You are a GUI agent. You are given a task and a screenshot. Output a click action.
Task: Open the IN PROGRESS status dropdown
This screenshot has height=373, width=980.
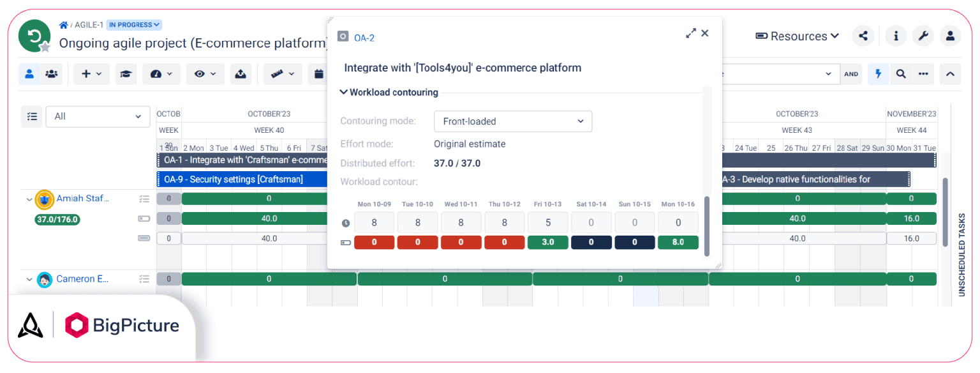(134, 25)
